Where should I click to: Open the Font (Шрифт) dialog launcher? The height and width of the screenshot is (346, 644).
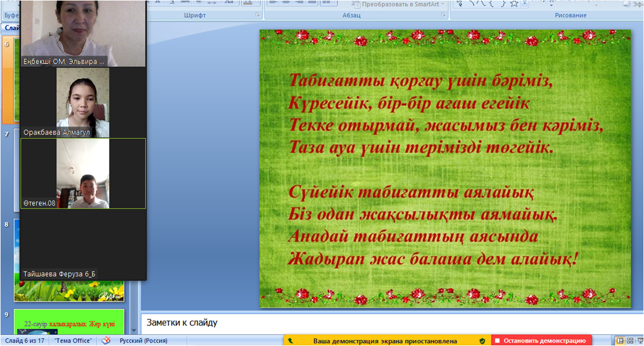click(257, 15)
